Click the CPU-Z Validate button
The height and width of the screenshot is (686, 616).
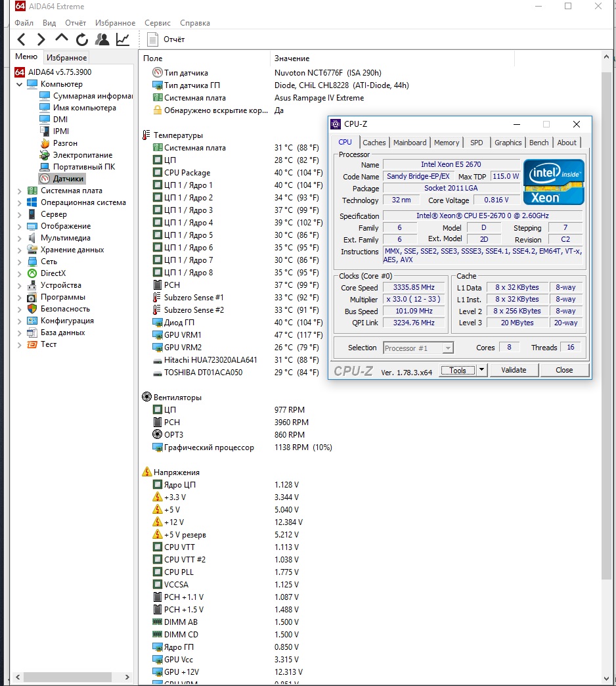coord(514,370)
